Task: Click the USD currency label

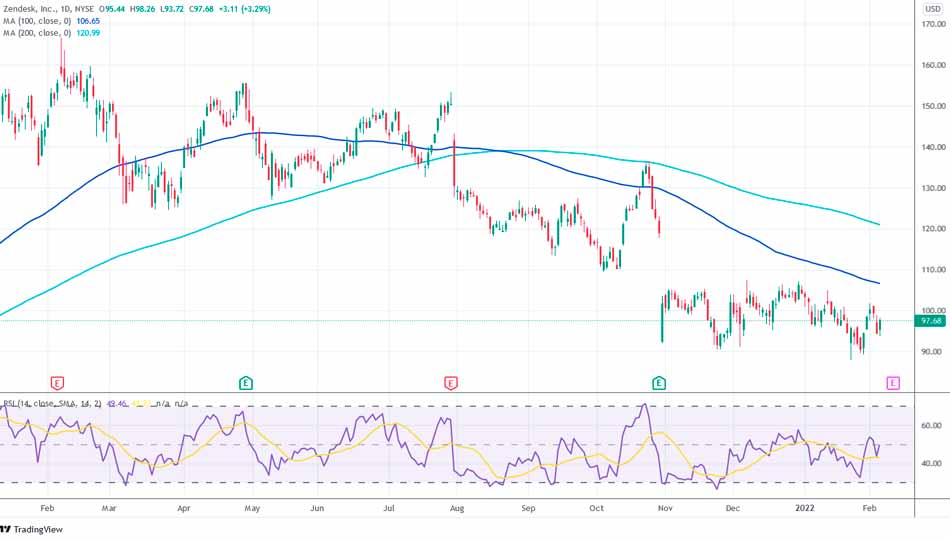Action: 932,8
